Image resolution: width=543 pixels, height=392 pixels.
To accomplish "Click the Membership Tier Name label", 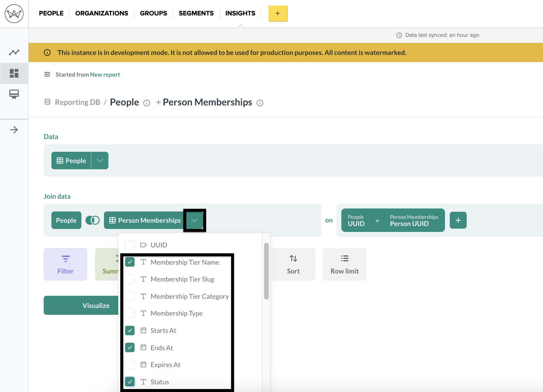I will (x=185, y=262).
